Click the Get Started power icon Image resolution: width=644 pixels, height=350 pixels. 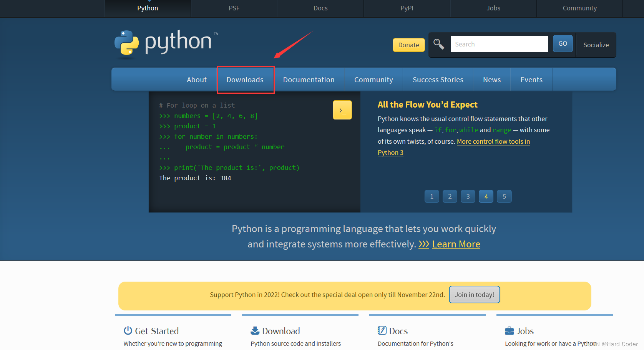pyautogui.click(x=128, y=330)
